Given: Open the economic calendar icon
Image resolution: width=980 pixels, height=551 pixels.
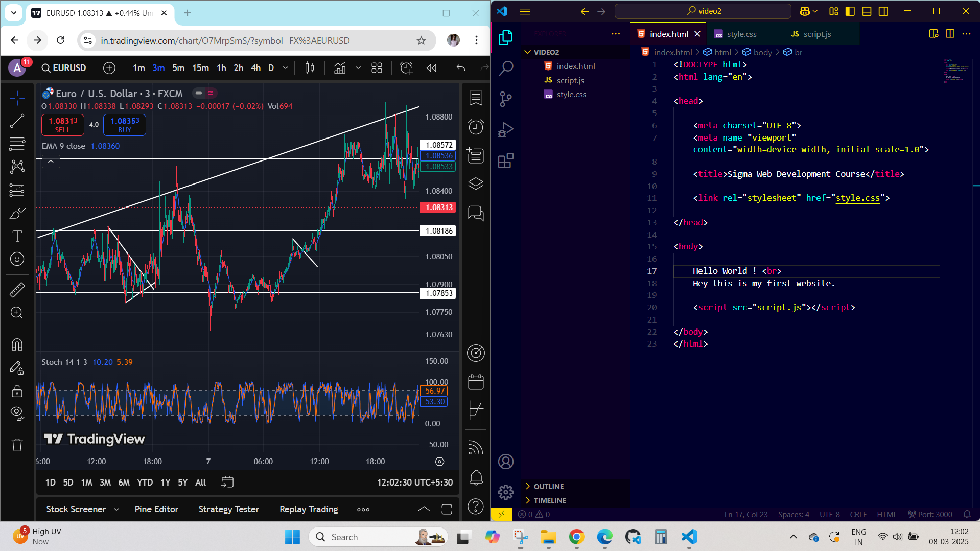Looking at the screenshot, I should [x=476, y=382].
